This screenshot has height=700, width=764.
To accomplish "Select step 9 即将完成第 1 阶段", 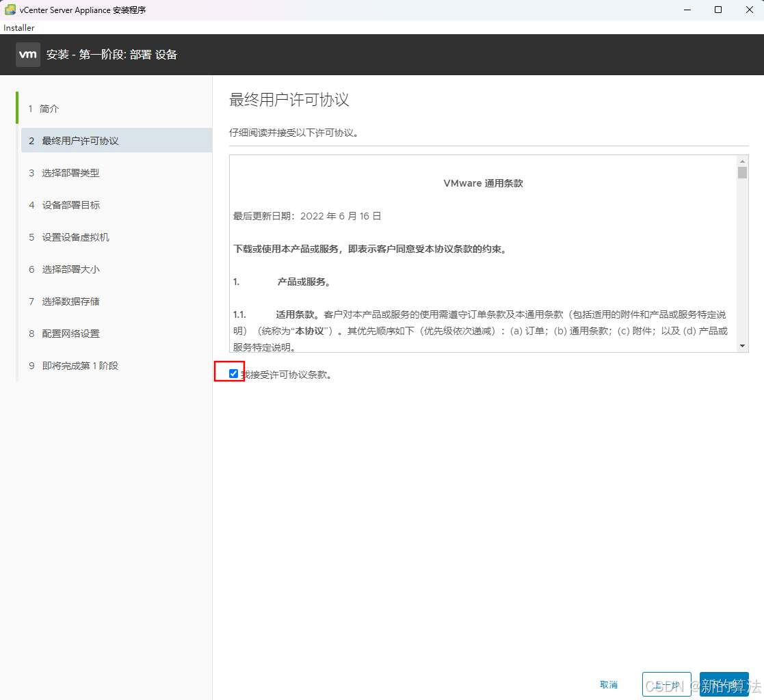I will [73, 366].
